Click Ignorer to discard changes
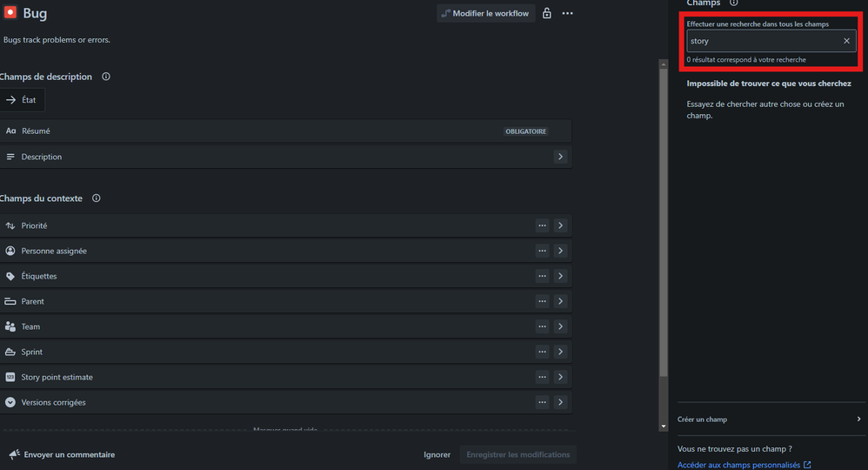 click(437, 454)
